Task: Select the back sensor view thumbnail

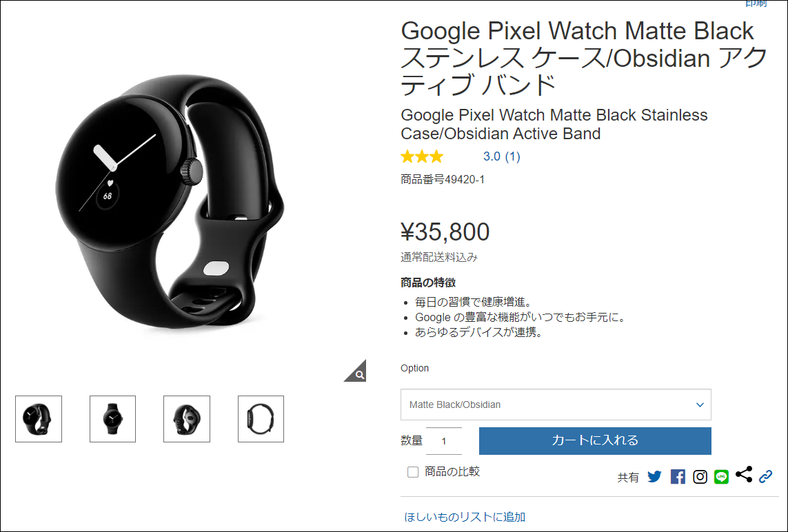Action: (186, 419)
